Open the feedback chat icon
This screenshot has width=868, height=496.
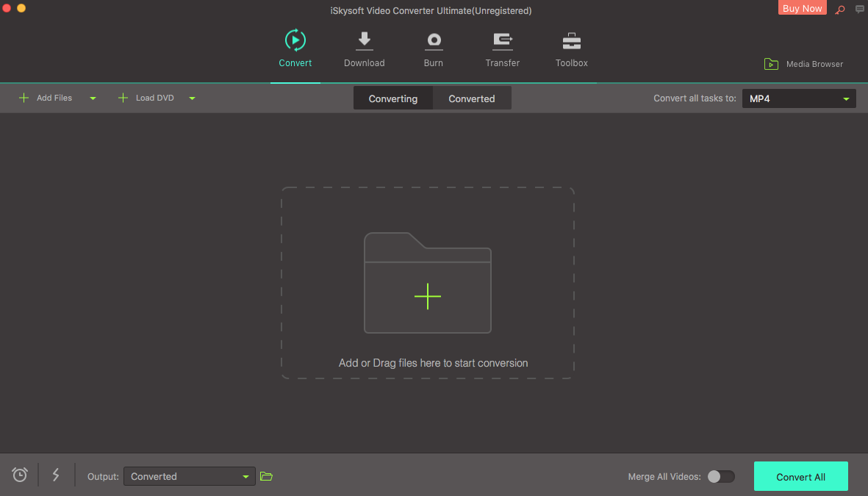860,9
